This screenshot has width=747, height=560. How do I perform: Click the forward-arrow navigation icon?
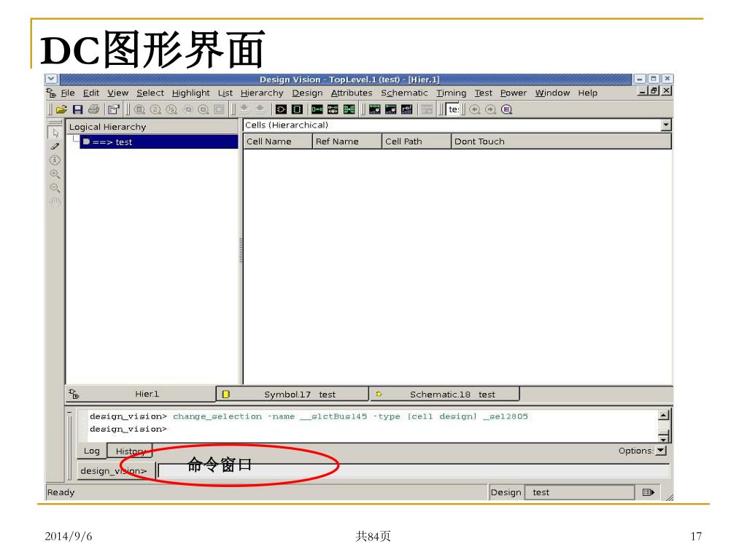pos(490,109)
